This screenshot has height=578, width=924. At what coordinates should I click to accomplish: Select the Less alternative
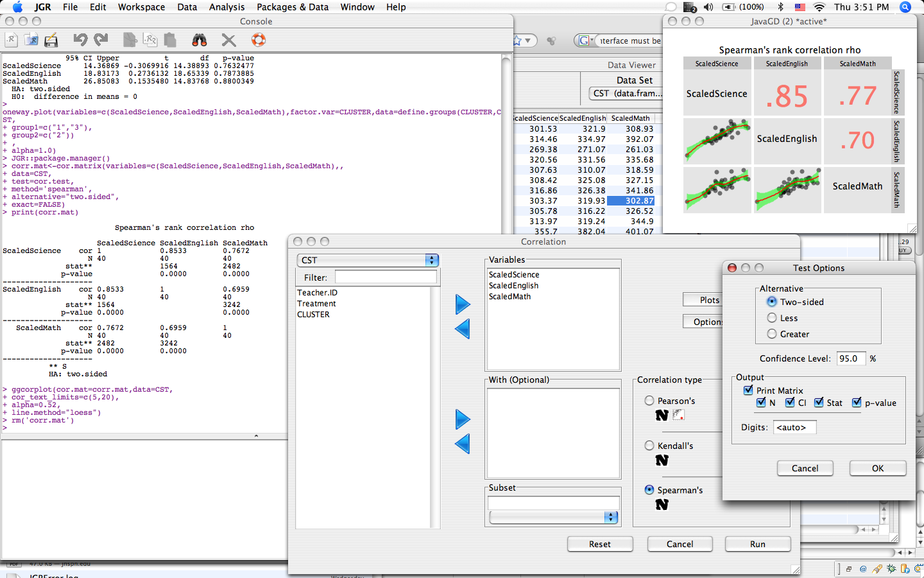[772, 318]
